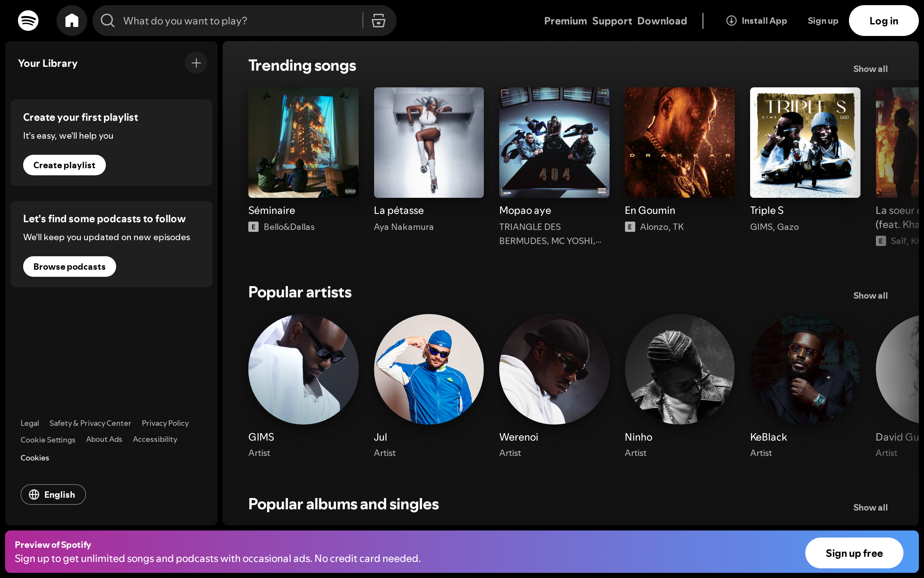
Task: Open the Download link
Action: pyautogui.click(x=662, y=21)
